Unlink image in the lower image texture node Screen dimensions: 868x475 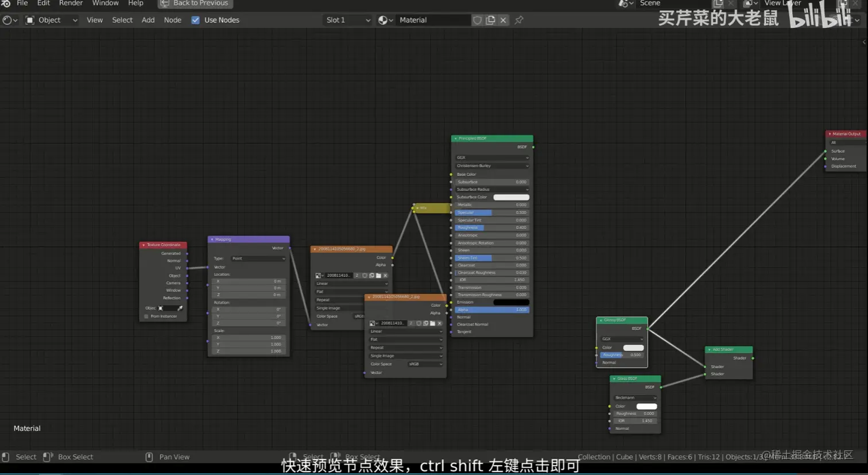440,323
